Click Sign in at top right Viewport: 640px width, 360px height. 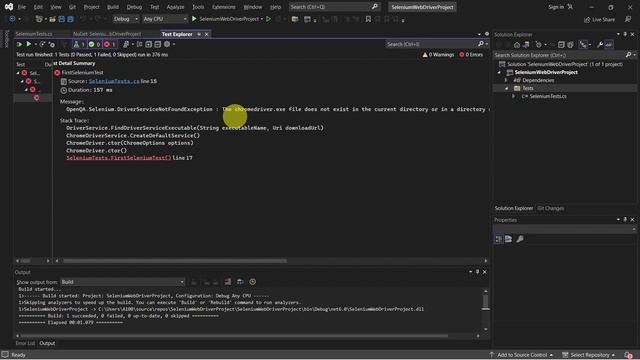click(556, 7)
